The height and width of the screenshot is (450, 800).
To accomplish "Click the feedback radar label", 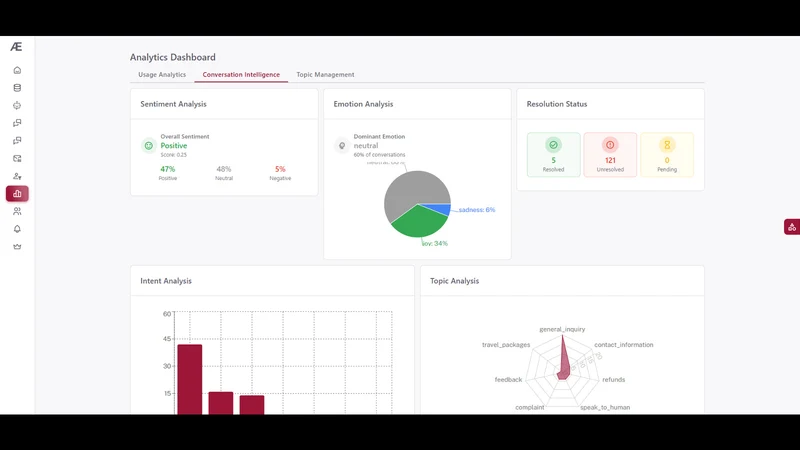I will pyautogui.click(x=508, y=380).
